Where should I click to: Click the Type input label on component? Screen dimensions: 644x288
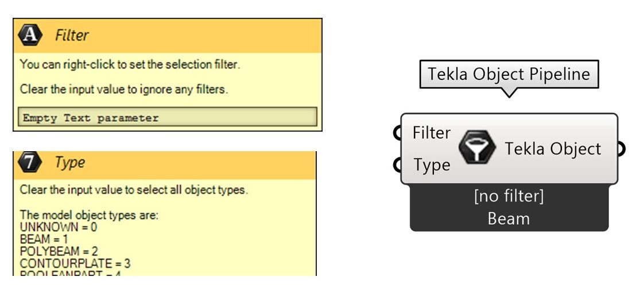(x=432, y=165)
